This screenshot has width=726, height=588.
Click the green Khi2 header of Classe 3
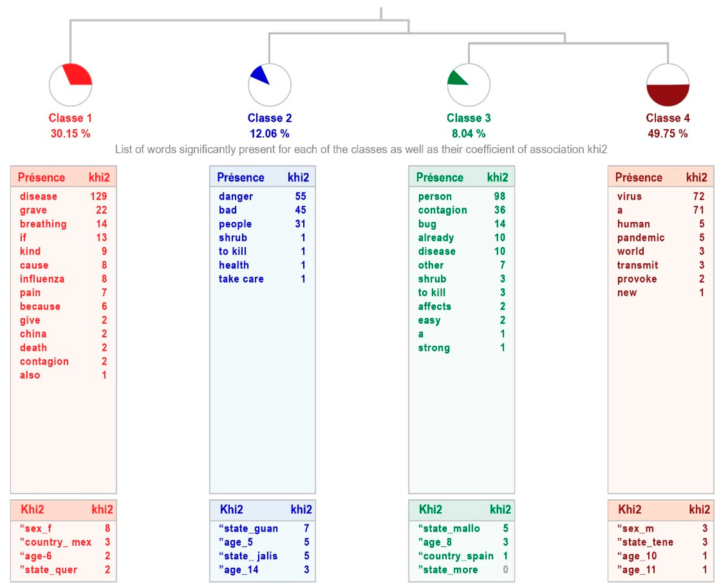pyautogui.click(x=430, y=509)
